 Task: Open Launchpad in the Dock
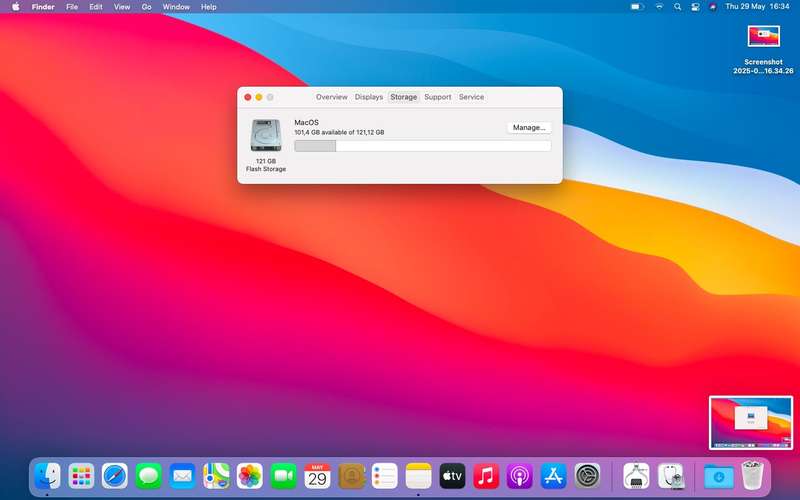[x=81, y=476]
